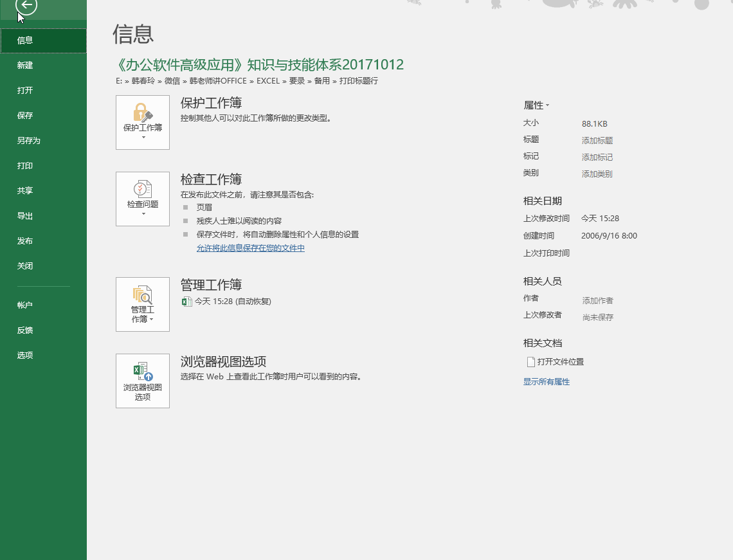
Task: Open the 保护工作簿 (Protect Workbook) button
Action: click(x=143, y=122)
